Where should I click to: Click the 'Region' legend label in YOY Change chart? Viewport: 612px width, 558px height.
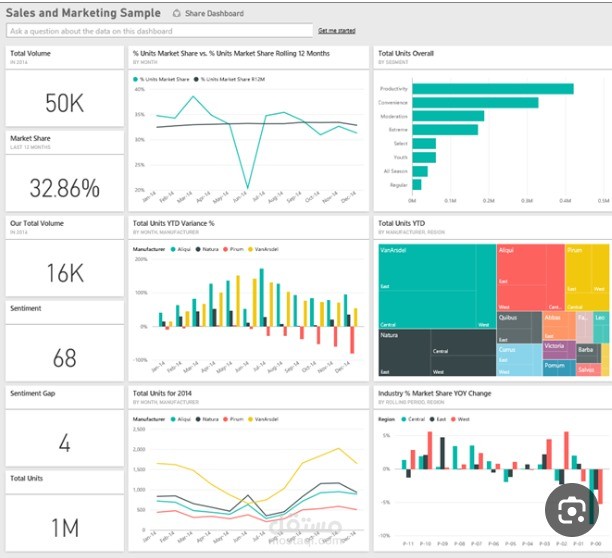pos(386,419)
